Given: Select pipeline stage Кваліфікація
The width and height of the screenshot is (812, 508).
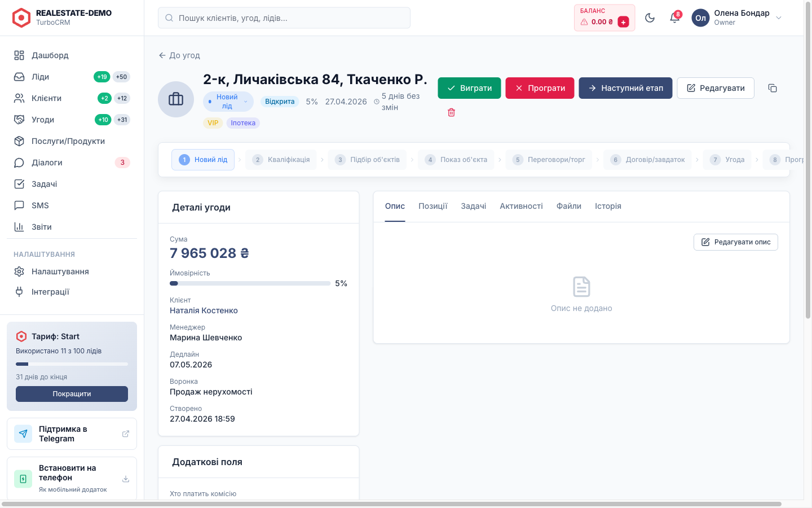Looking at the screenshot, I should [x=281, y=160].
